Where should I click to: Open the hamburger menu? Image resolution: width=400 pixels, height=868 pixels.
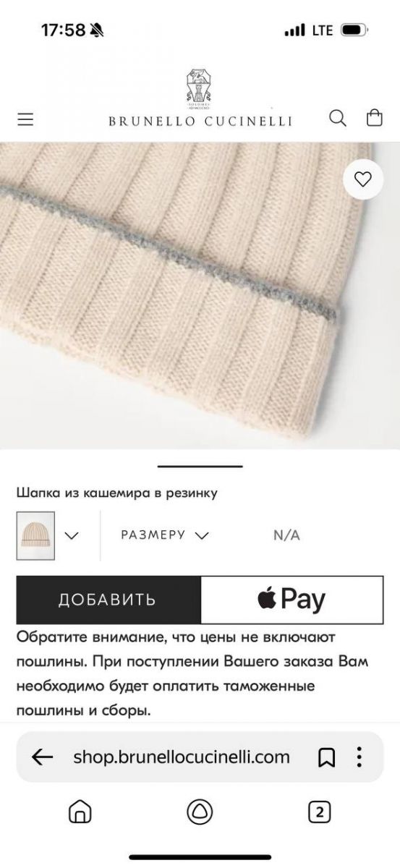25,119
